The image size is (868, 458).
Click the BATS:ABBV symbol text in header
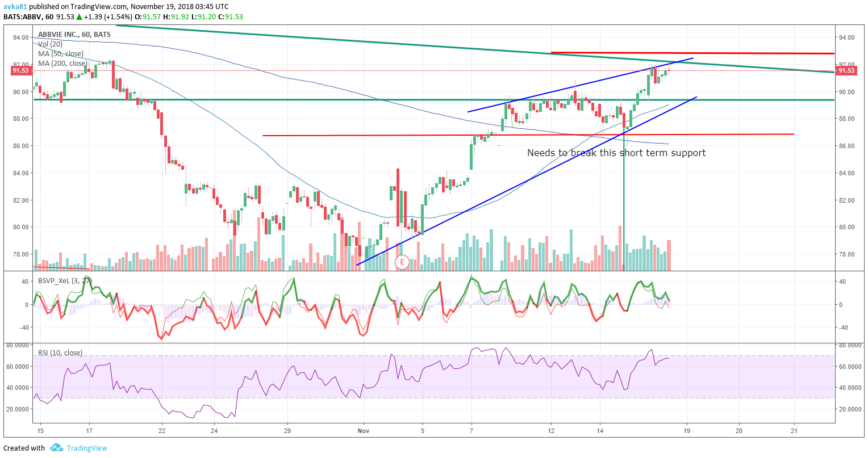pos(22,16)
